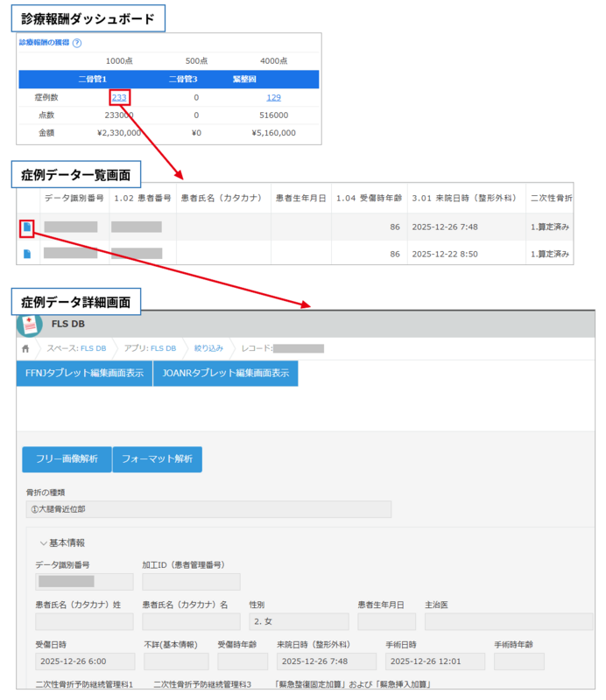Click the JOANRタブレット編集画面表示 button
Screen dimensions: 606x700
(226, 374)
